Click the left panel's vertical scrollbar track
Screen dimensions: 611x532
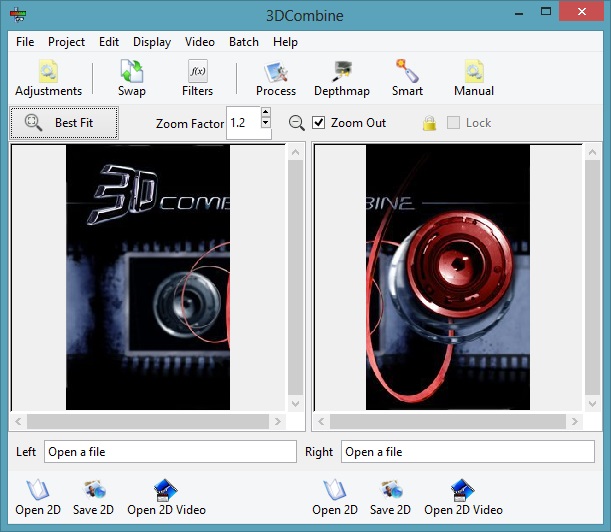click(295, 278)
